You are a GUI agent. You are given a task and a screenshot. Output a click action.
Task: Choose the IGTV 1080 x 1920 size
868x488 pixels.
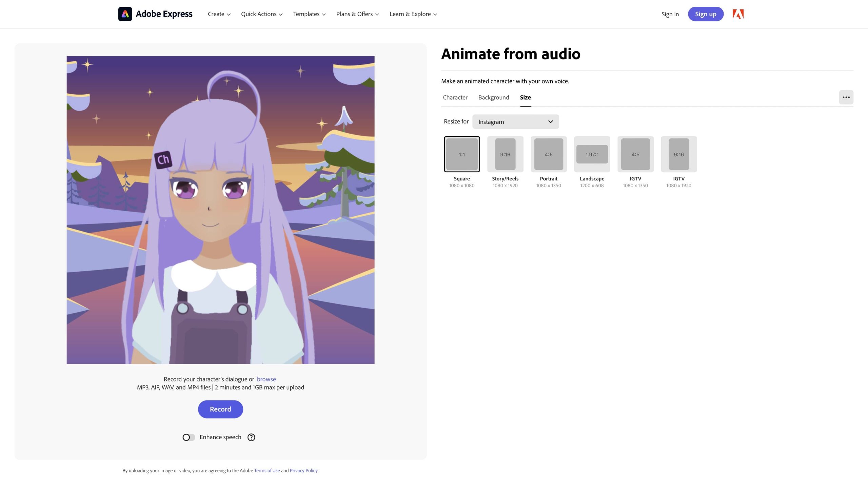[x=679, y=154]
